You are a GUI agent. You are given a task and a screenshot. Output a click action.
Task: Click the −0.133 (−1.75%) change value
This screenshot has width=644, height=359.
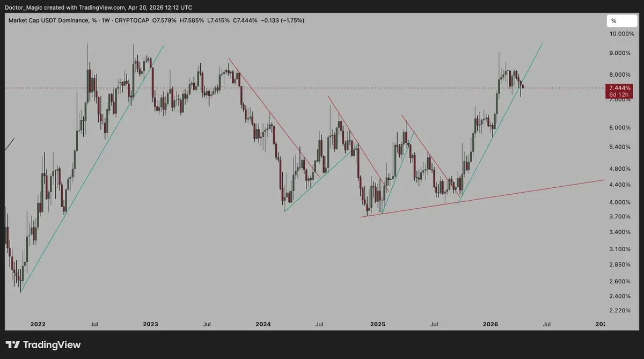tap(283, 20)
